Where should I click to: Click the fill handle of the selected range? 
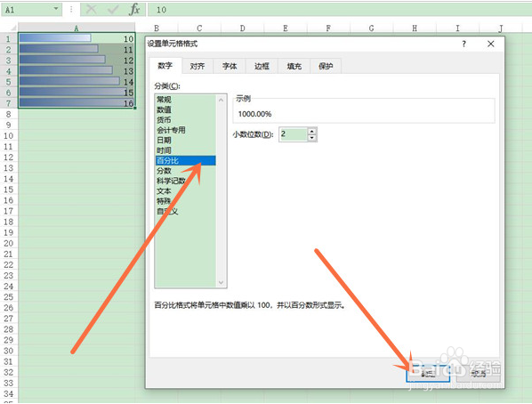(135, 108)
